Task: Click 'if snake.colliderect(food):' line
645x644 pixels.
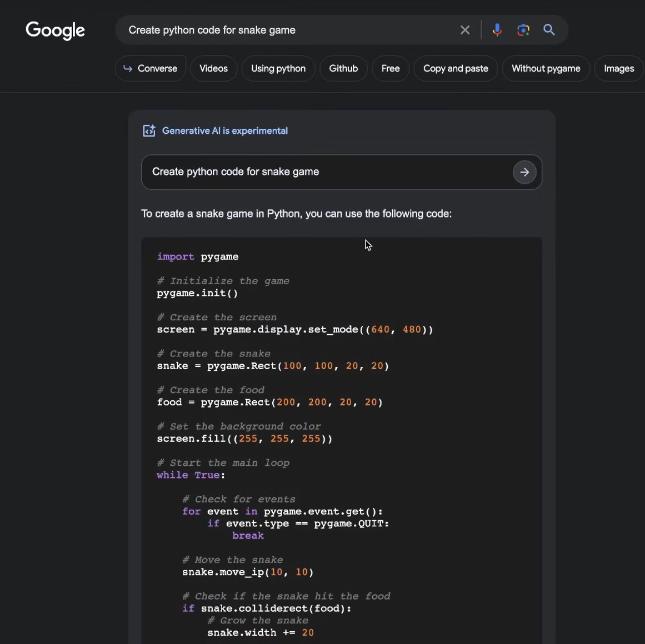Action: click(267, 608)
